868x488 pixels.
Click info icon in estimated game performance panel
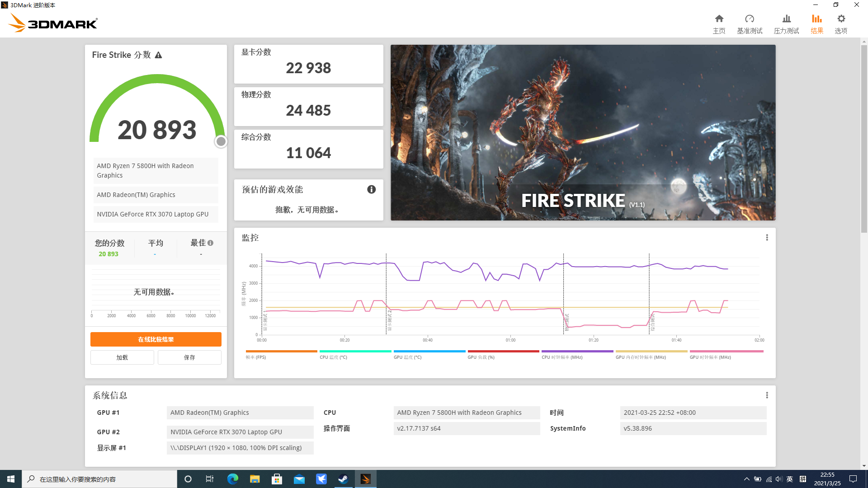pyautogui.click(x=371, y=189)
